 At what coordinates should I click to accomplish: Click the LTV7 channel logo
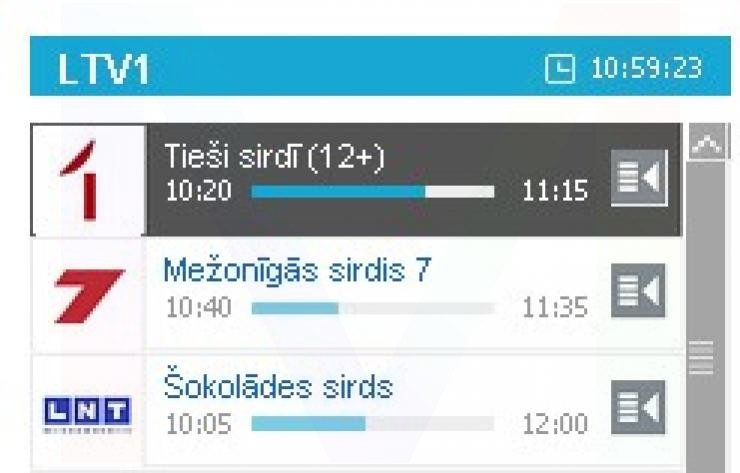(88, 295)
